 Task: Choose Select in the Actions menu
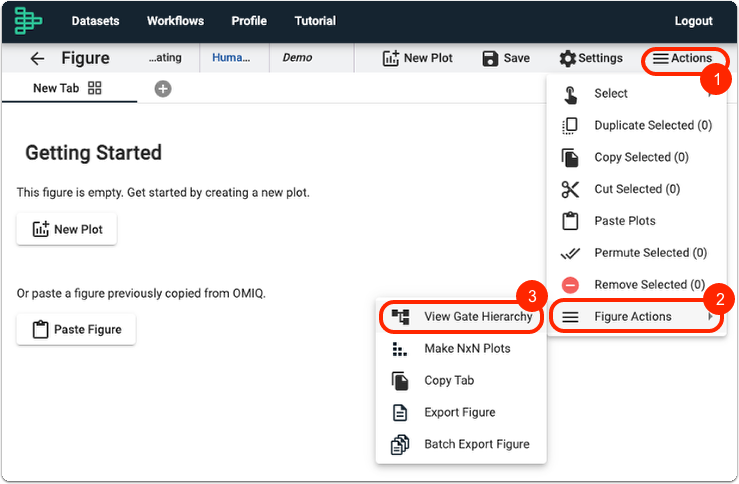611,93
